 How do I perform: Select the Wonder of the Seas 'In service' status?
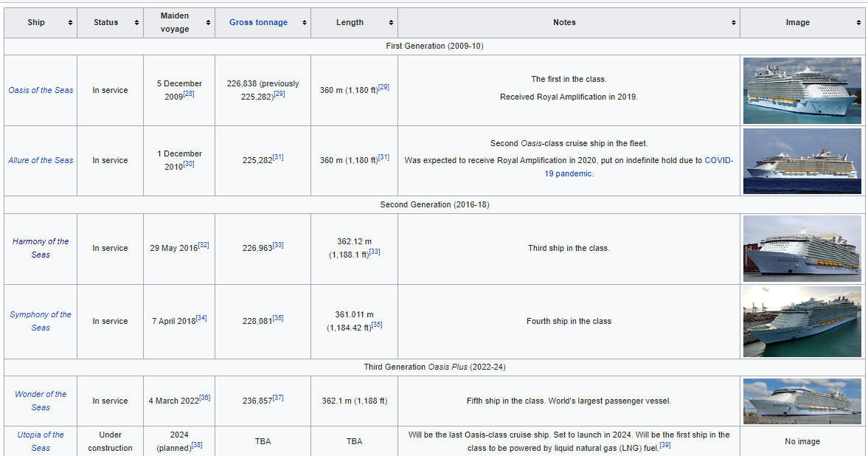(110, 401)
